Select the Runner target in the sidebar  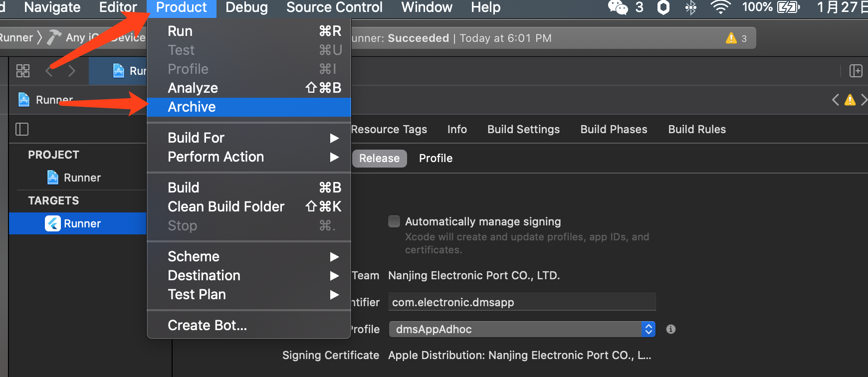pyautogui.click(x=82, y=223)
